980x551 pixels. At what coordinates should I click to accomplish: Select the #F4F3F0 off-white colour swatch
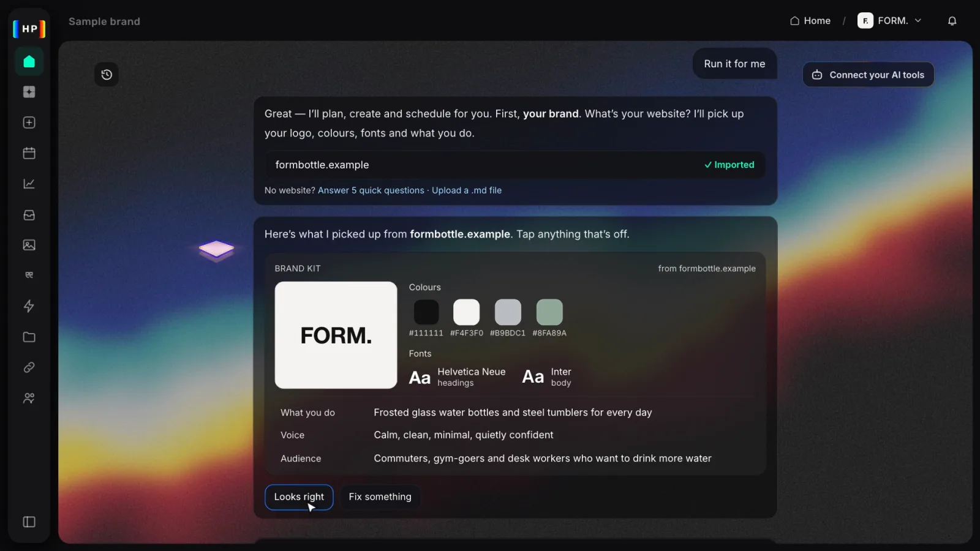(466, 312)
